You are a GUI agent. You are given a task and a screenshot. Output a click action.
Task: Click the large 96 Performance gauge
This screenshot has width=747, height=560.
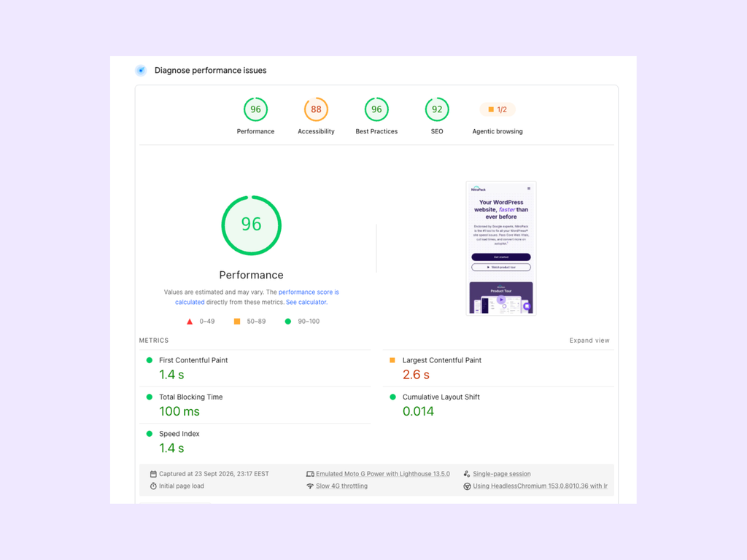[252, 225]
